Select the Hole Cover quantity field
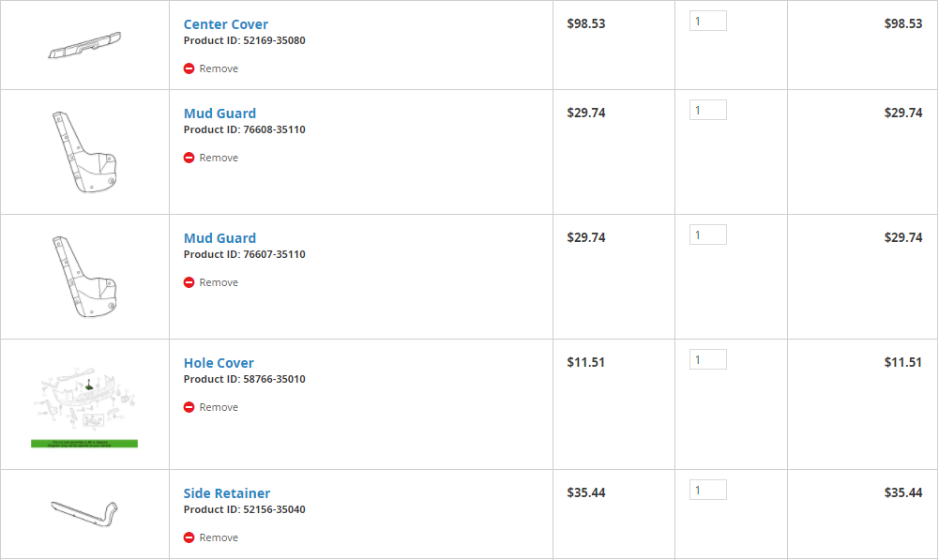Image resolution: width=939 pixels, height=560 pixels. [x=708, y=359]
